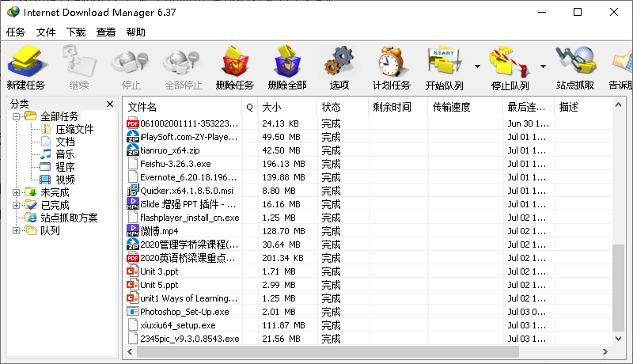Select the 全部任务 tree item
633x364 pixels.
[x=59, y=116]
